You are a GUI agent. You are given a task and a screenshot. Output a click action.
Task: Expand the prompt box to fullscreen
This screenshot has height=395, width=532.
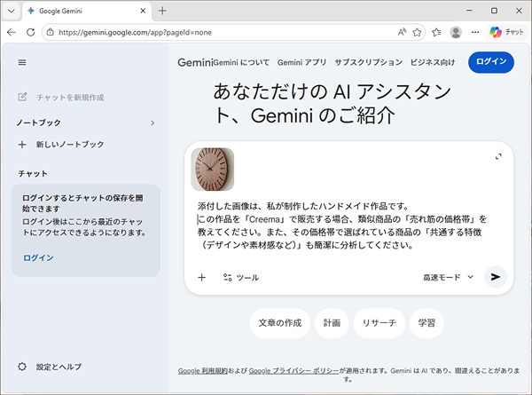498,156
